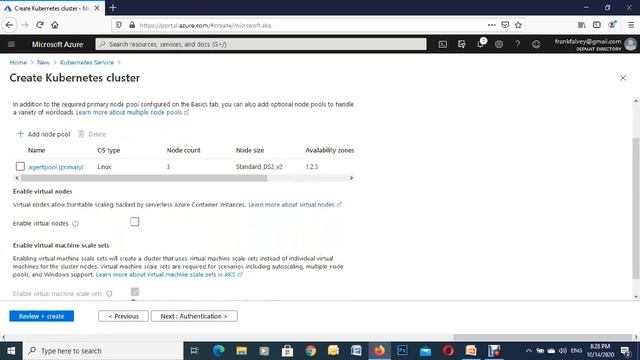Launch Microsoft Edge from the taskbar
The image size is (640, 360).
pos(219,351)
